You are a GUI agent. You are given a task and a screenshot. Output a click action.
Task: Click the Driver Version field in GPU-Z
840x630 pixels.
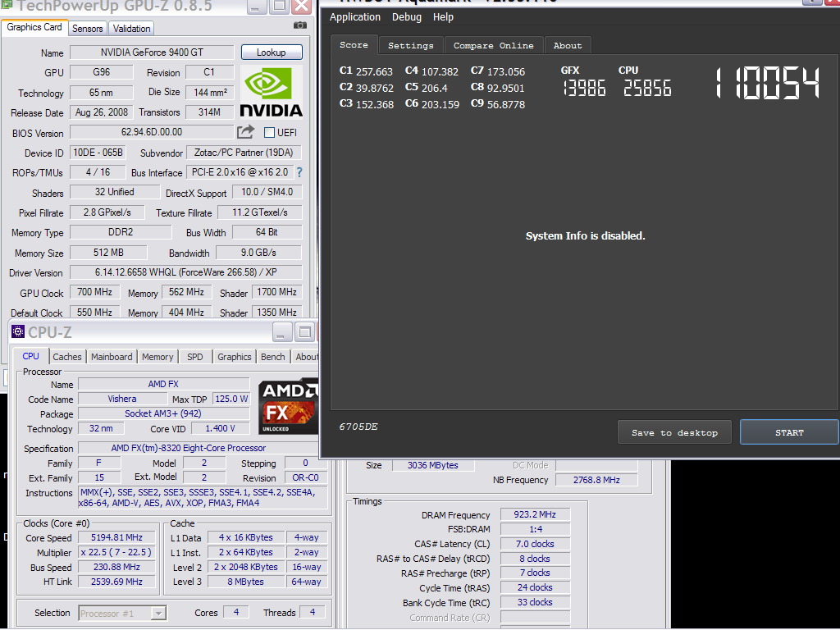[x=186, y=272]
